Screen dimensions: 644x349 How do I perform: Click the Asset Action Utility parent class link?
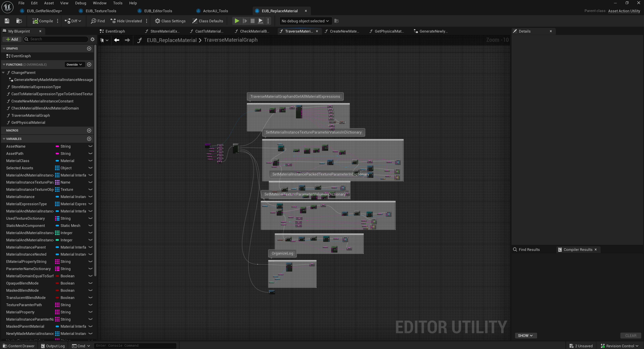tap(624, 11)
